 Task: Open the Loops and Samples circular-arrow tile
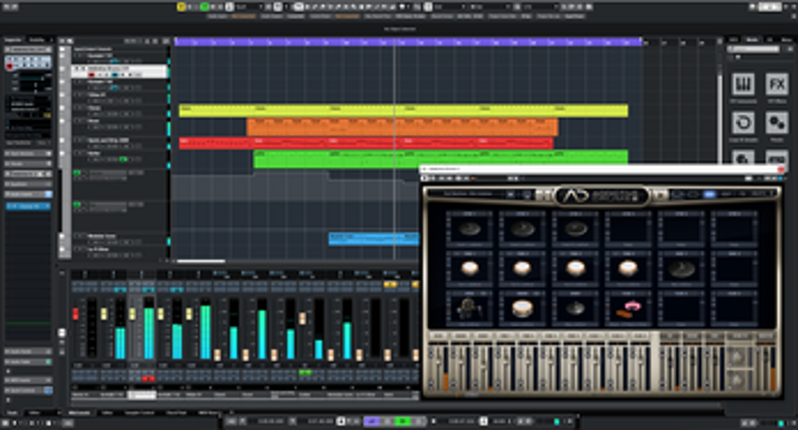click(743, 123)
